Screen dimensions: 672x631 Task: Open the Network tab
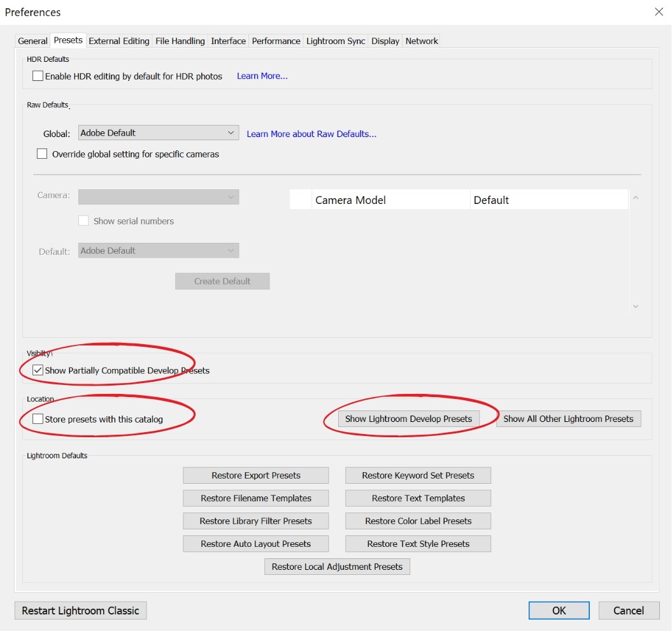pos(422,41)
